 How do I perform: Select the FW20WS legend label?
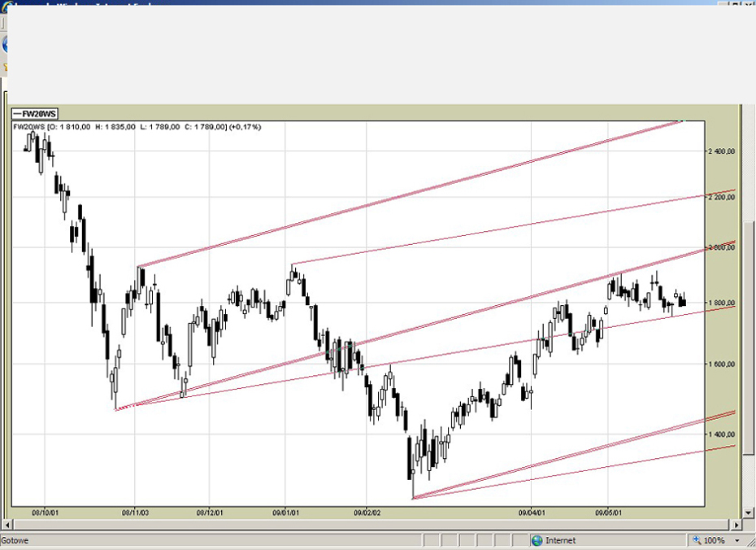click(x=35, y=114)
